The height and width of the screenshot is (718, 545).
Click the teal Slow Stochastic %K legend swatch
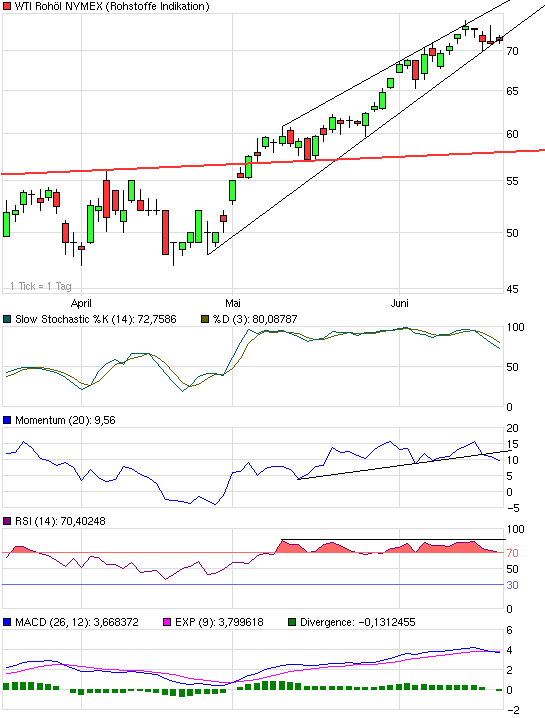[7, 319]
